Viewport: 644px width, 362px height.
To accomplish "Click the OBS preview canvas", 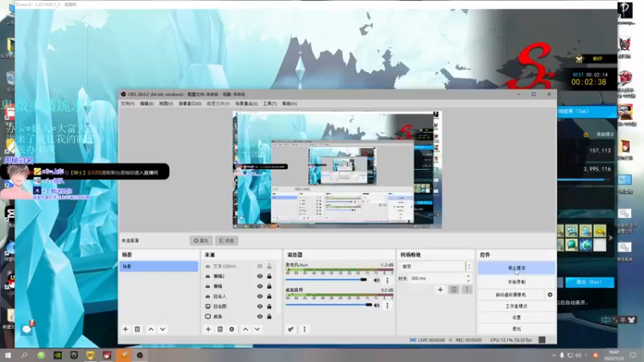I will [336, 170].
